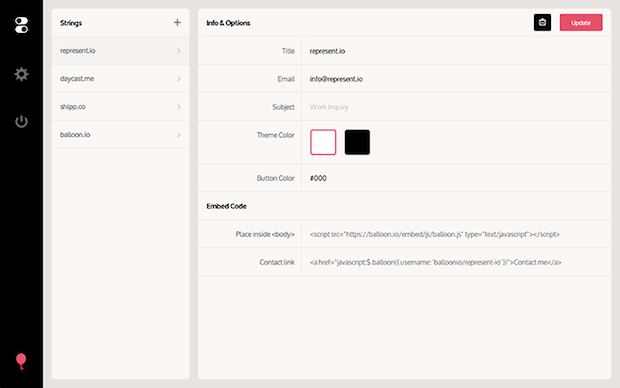Click the Info & Options heading
Image resolution: width=620 pixels, height=388 pixels.
[228, 23]
